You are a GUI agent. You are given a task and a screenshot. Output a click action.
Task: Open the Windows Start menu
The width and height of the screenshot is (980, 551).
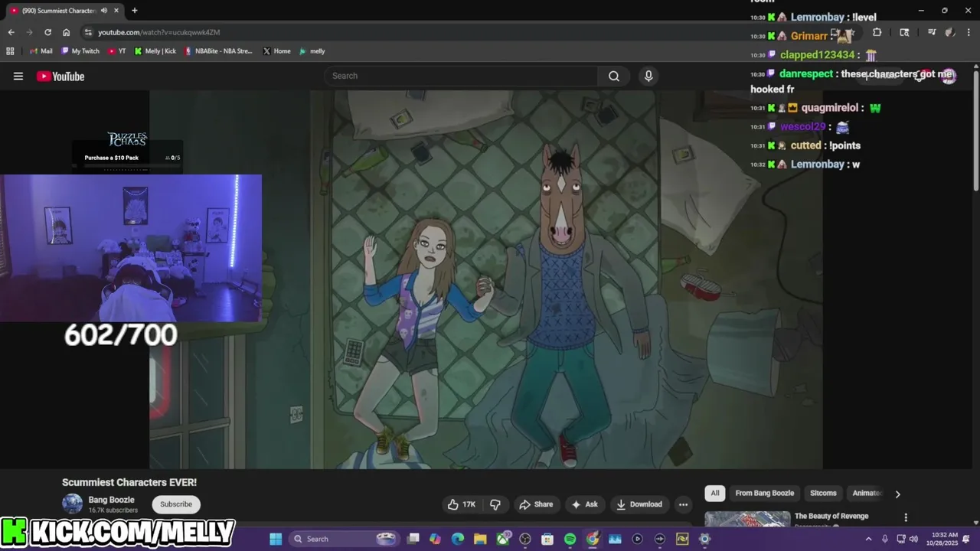point(276,539)
